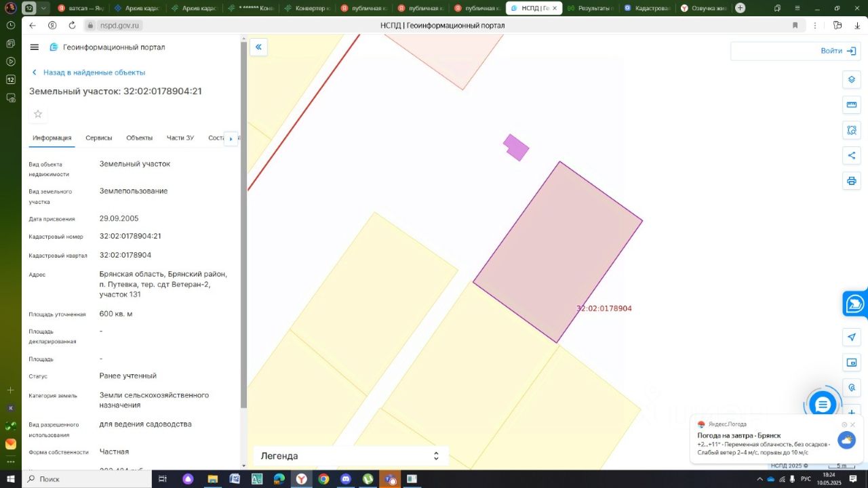This screenshot has height=488, width=868.
Task: Open the Части ЗУ tab
Action: pyautogui.click(x=180, y=138)
